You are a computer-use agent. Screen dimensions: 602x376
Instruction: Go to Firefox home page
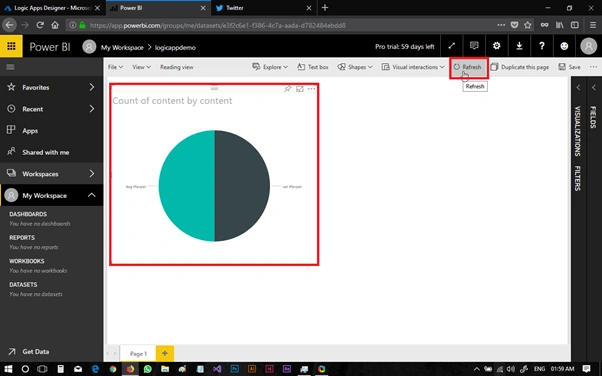[55, 25]
